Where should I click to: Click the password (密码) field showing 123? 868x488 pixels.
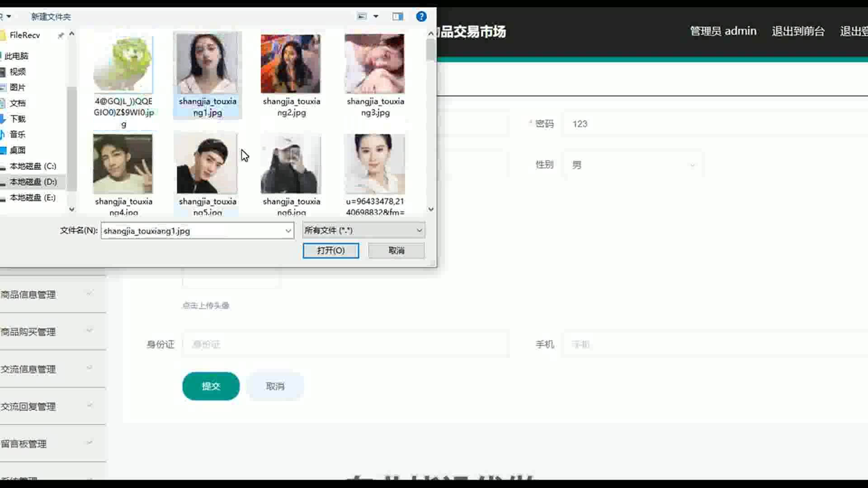click(714, 124)
